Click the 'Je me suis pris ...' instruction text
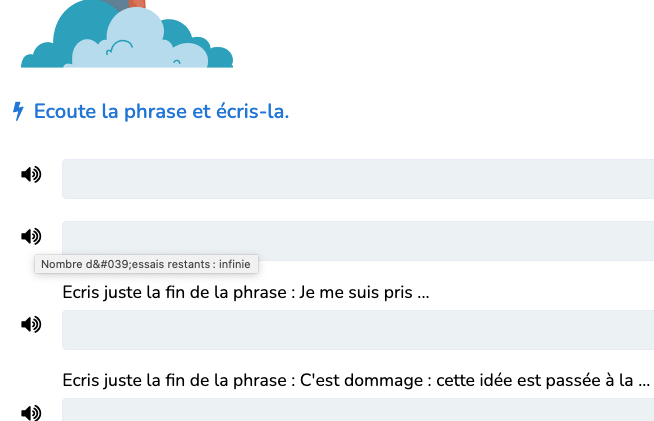 click(246, 292)
